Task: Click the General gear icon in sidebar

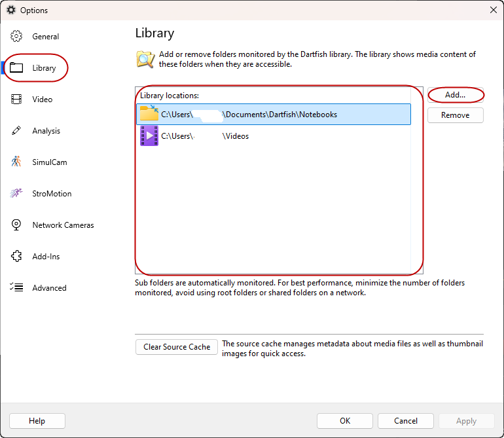Action: click(x=16, y=37)
